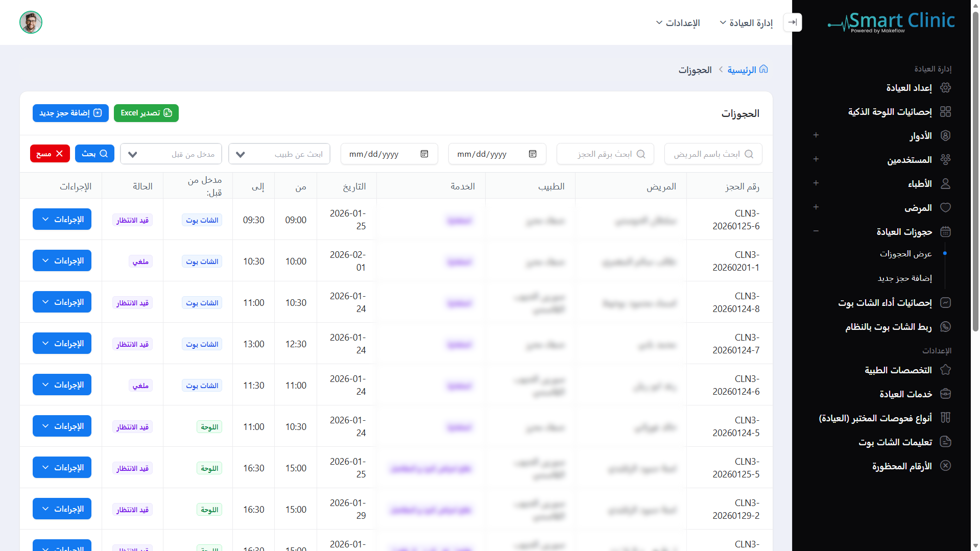Click the red مسح clear button

coord(50,154)
